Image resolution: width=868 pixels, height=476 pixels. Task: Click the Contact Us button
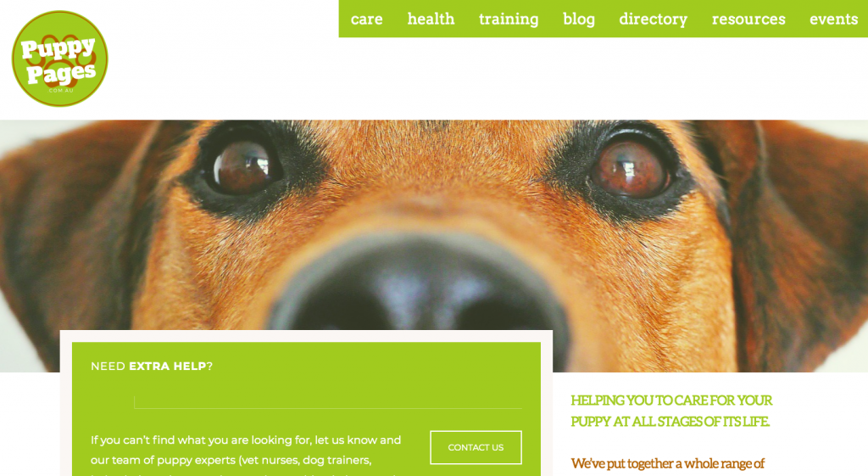[476, 447]
